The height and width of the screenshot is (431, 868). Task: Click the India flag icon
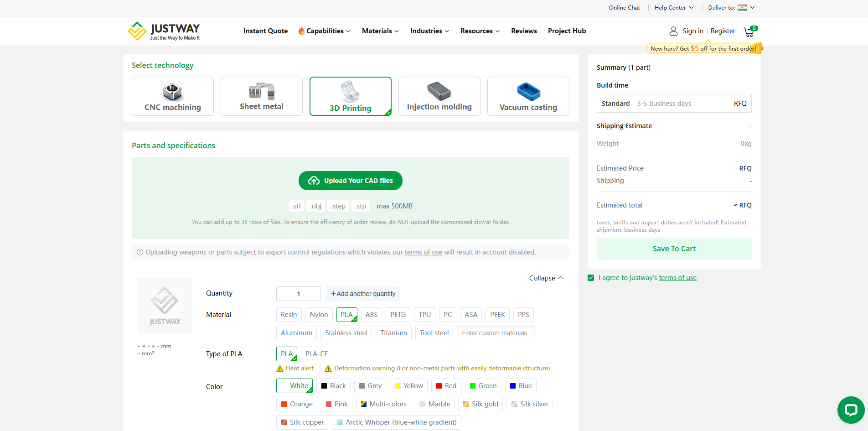pos(742,8)
